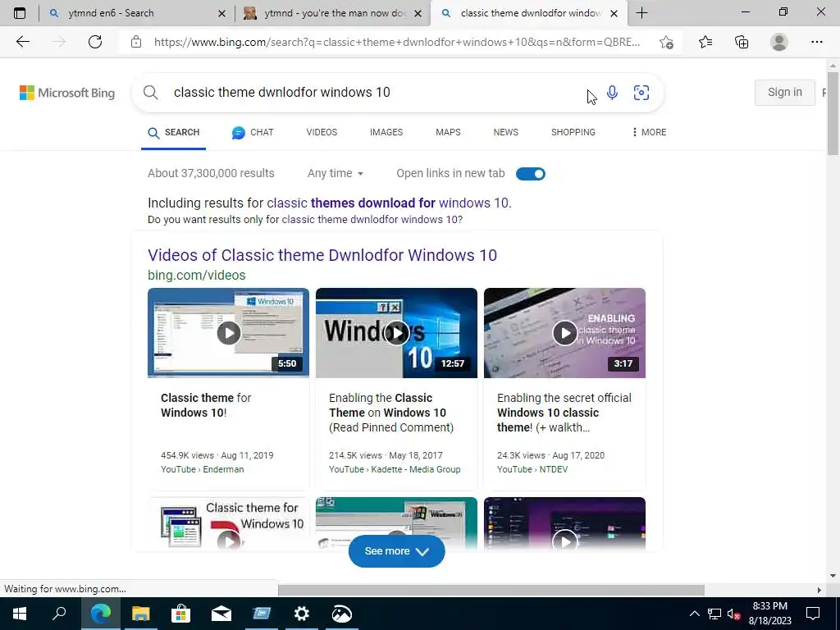Click the Sign in button
This screenshot has height=630, width=840.
tap(785, 92)
